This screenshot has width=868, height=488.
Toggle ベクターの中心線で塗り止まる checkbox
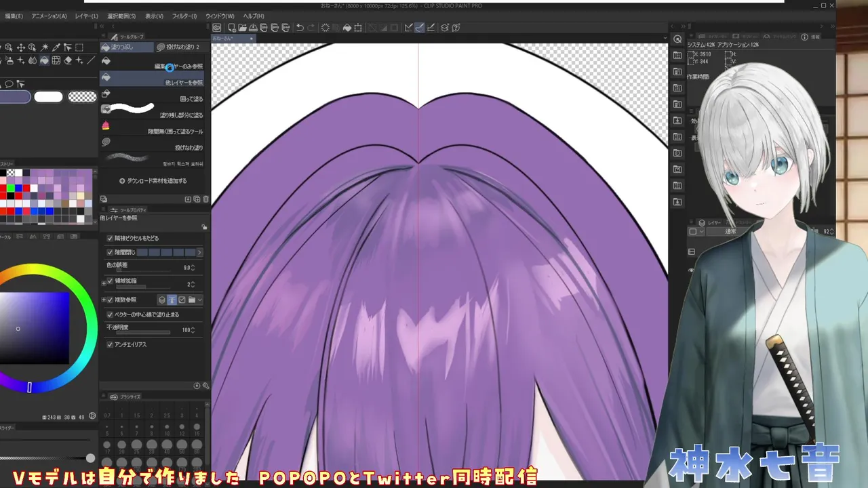click(110, 314)
